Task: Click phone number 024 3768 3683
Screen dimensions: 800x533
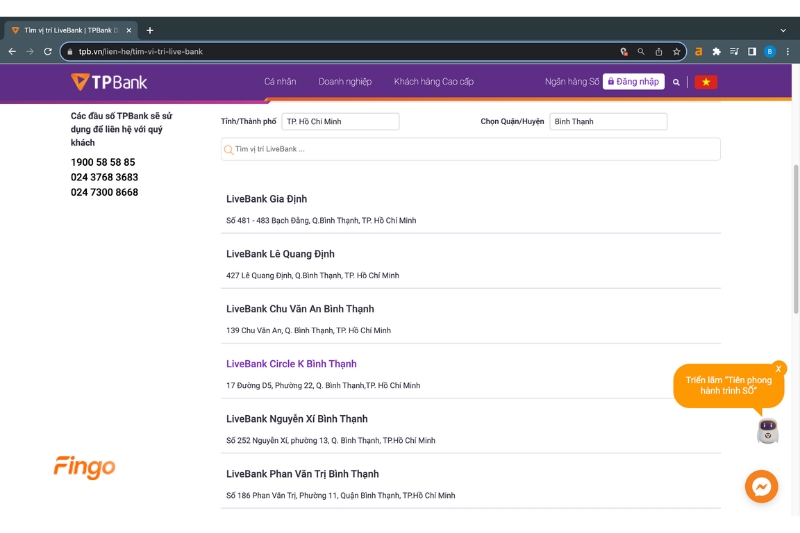Action: 104,177
